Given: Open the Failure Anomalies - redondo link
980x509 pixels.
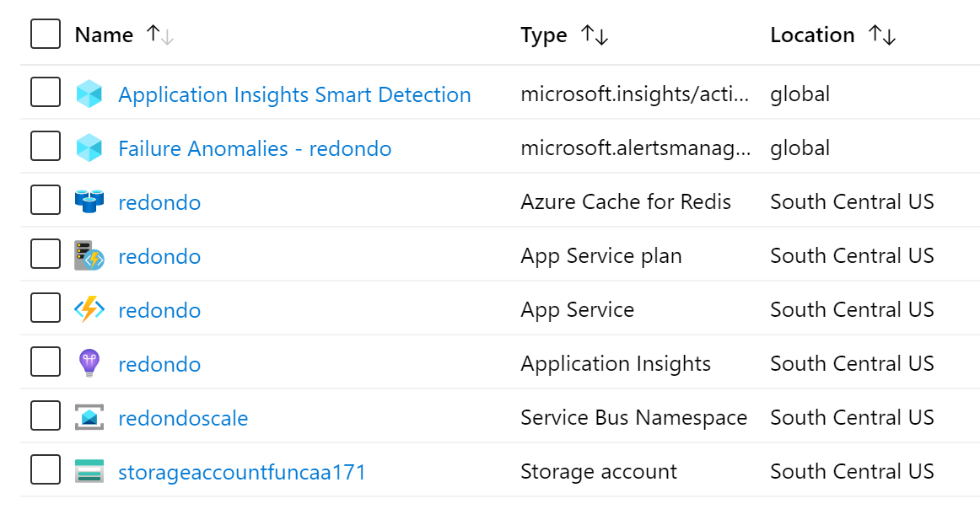Looking at the screenshot, I should 255,148.
